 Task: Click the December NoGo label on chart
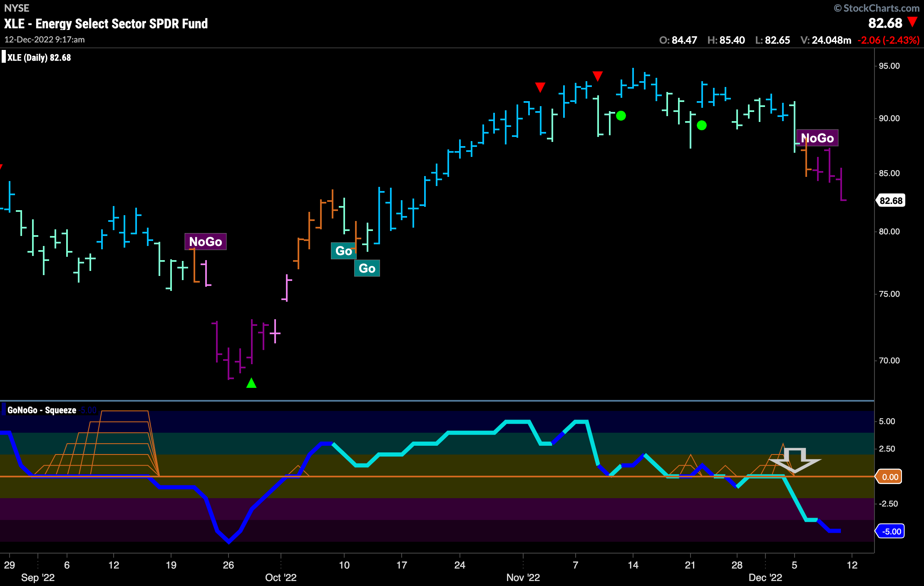[x=817, y=138]
